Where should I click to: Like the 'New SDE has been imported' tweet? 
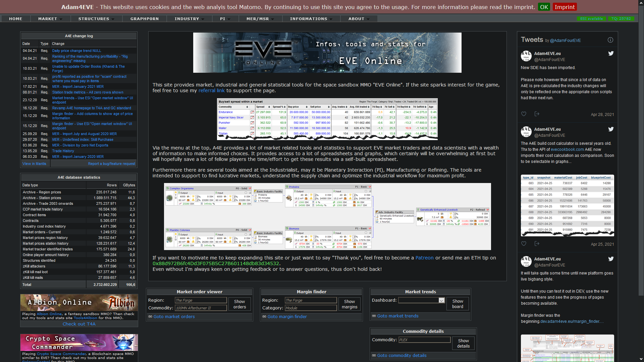(524, 114)
